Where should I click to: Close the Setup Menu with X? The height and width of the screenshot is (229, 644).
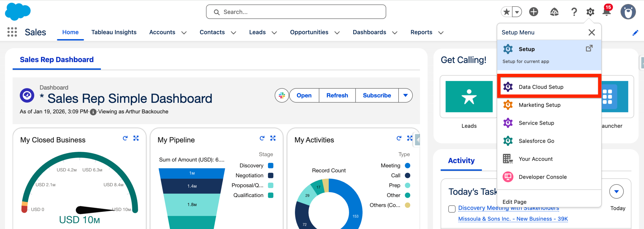pyautogui.click(x=592, y=32)
